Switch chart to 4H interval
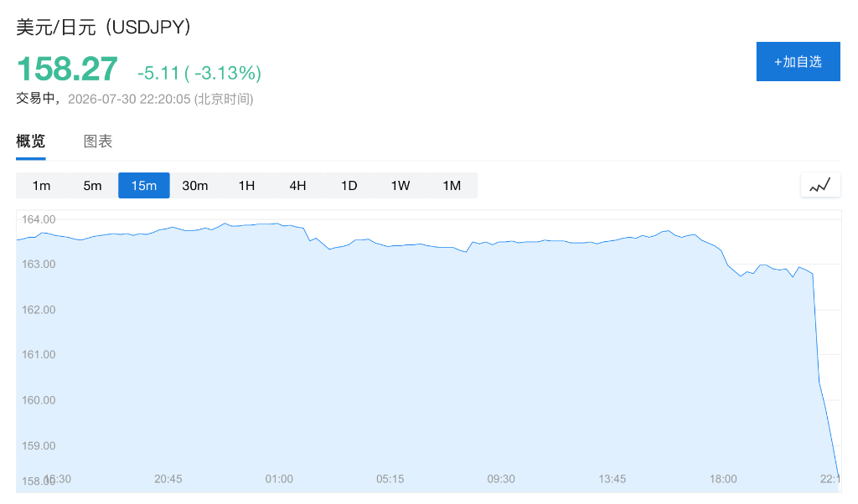This screenshot has height=504, width=858. (x=297, y=185)
